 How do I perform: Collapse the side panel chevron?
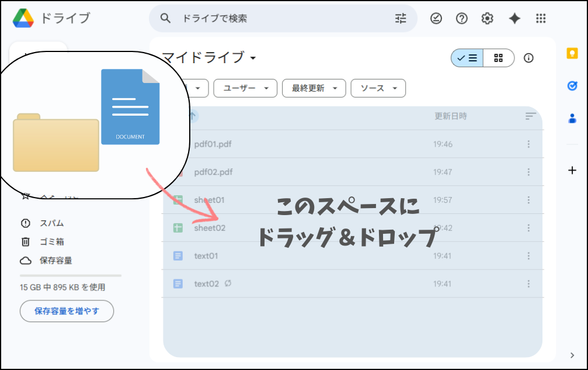coord(572,355)
